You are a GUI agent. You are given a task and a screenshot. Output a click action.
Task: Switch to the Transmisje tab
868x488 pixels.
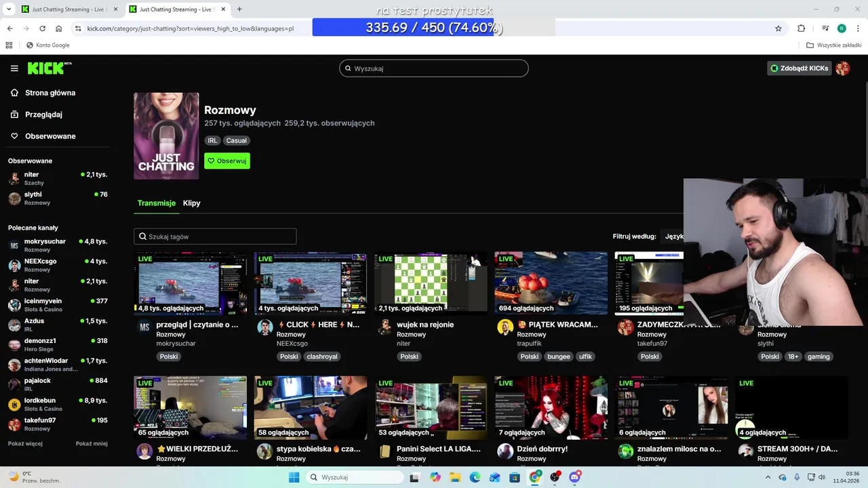tap(157, 203)
